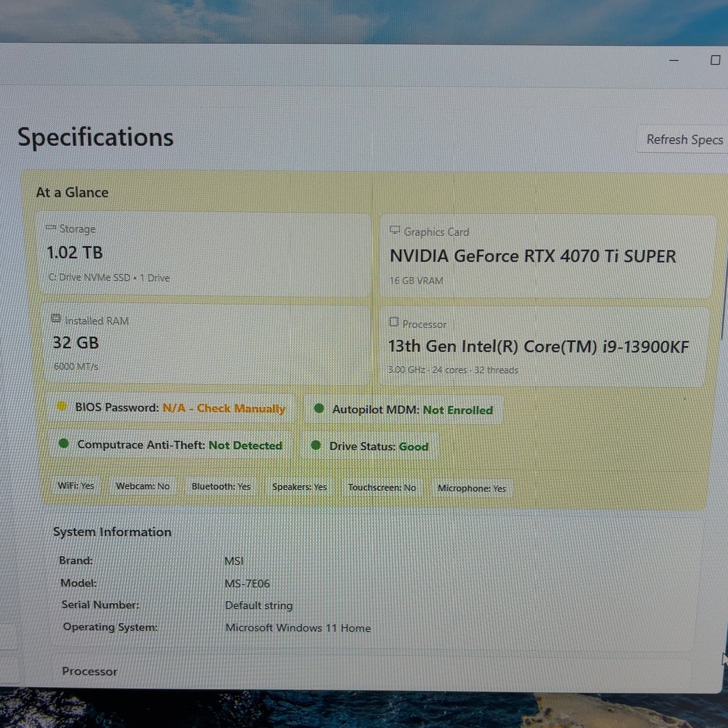728x728 pixels.
Task: Click the Refresh Specs button
Action: point(683,140)
